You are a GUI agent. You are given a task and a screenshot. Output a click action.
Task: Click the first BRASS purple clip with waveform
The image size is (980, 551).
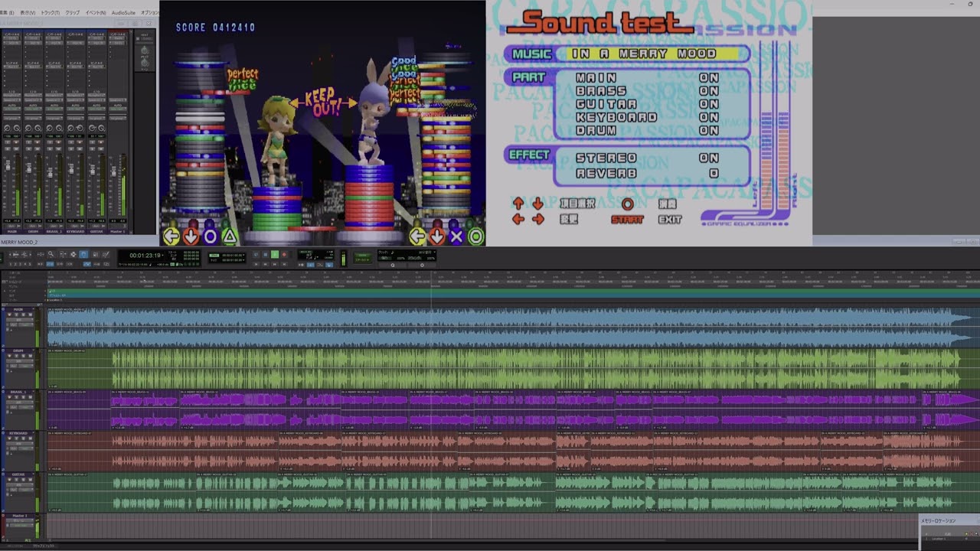pos(145,409)
